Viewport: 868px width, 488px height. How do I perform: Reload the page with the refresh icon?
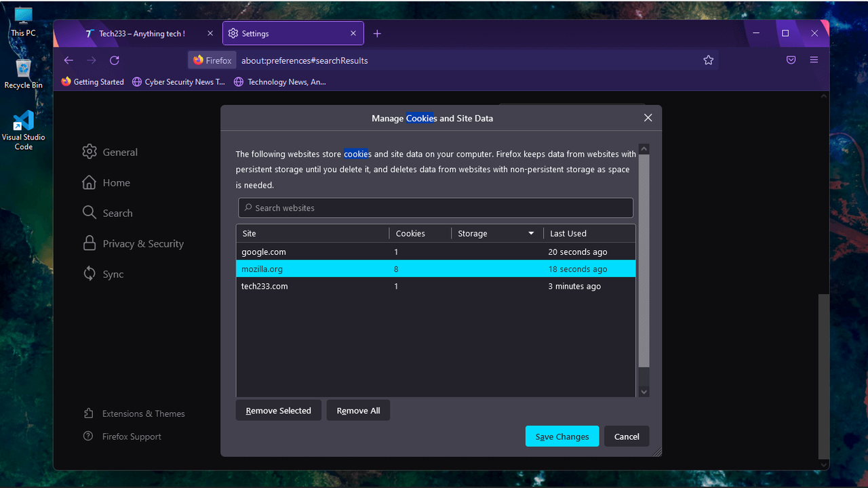[x=115, y=60]
